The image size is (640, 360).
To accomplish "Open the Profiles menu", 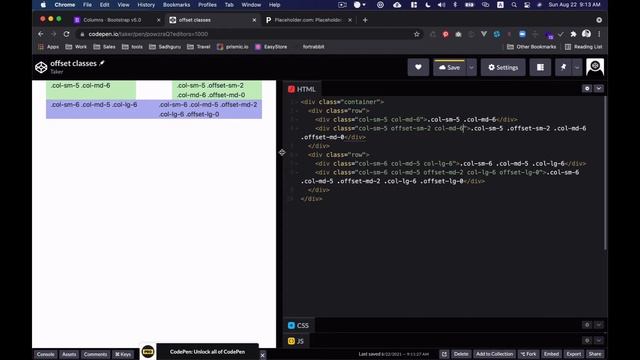I will [207, 5].
